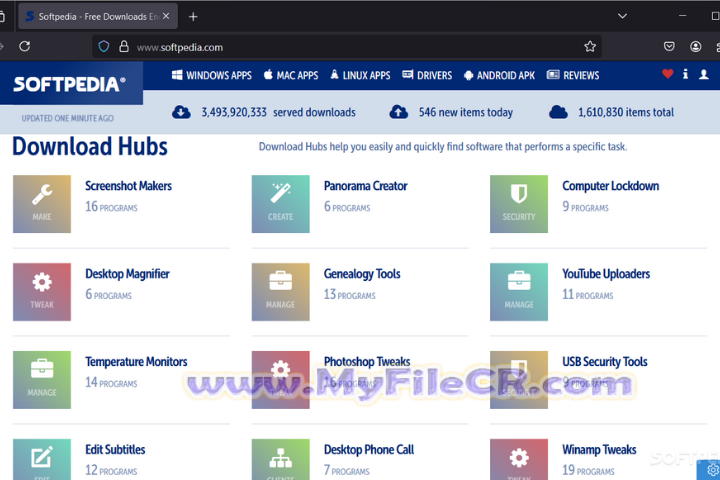Open the Winamp Tweaks hub link
720x480 pixels.
click(599, 450)
